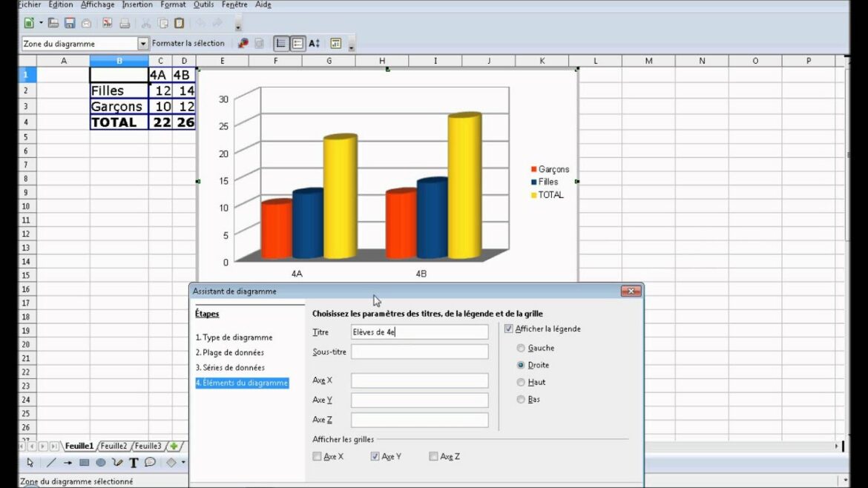868x488 pixels.
Task: Click the chart data table icon
Action: pos(335,43)
